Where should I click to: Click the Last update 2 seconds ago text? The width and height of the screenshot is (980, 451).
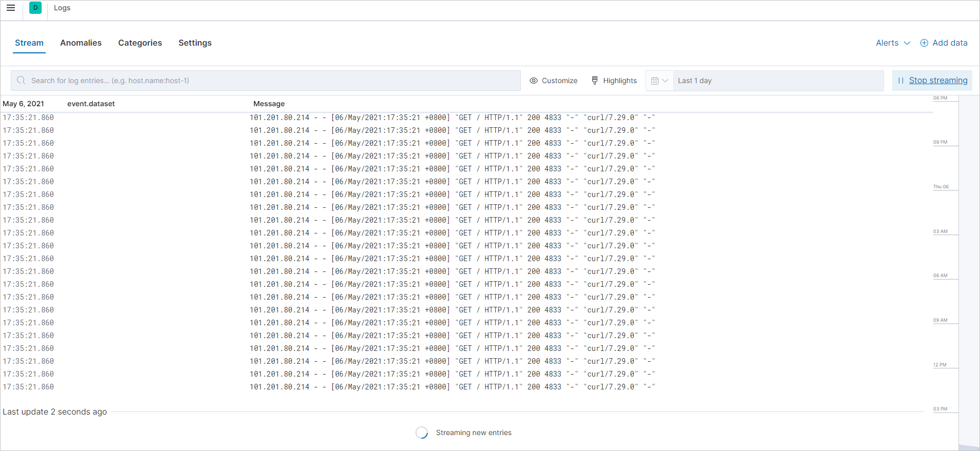click(55, 411)
